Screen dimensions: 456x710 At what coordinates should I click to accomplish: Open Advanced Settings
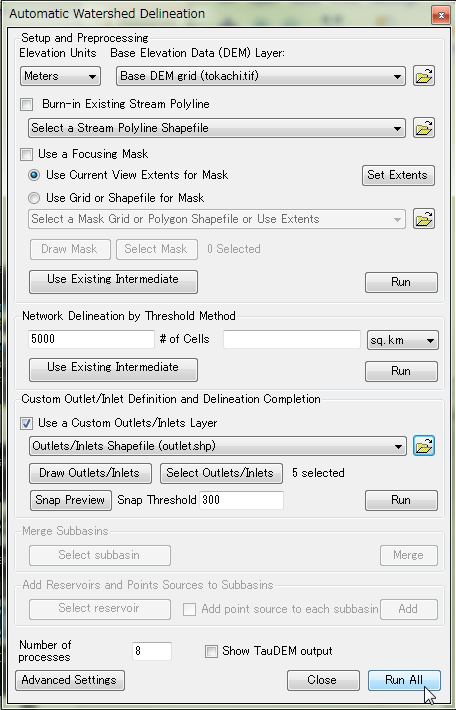point(70,680)
